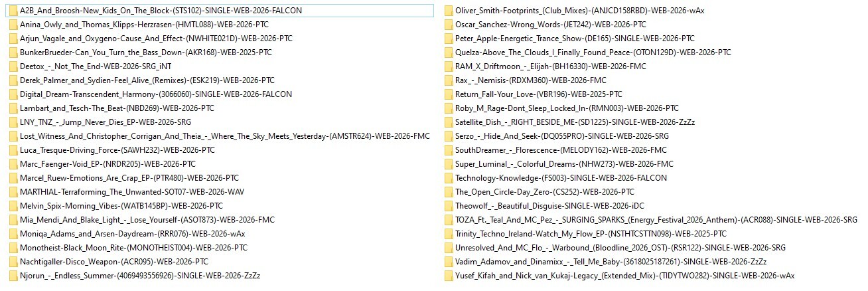Viewport: 868px width, 291px height.
Task: Select the TOZA_Ft._Teal_And_MC_Pez_-_SURGING_SPARKS folder name
Action: [656, 220]
